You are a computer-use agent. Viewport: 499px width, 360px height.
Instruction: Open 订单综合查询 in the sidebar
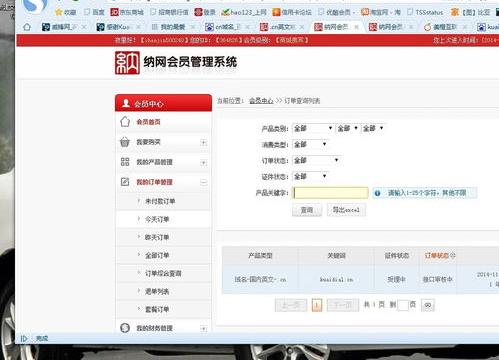[163, 273]
